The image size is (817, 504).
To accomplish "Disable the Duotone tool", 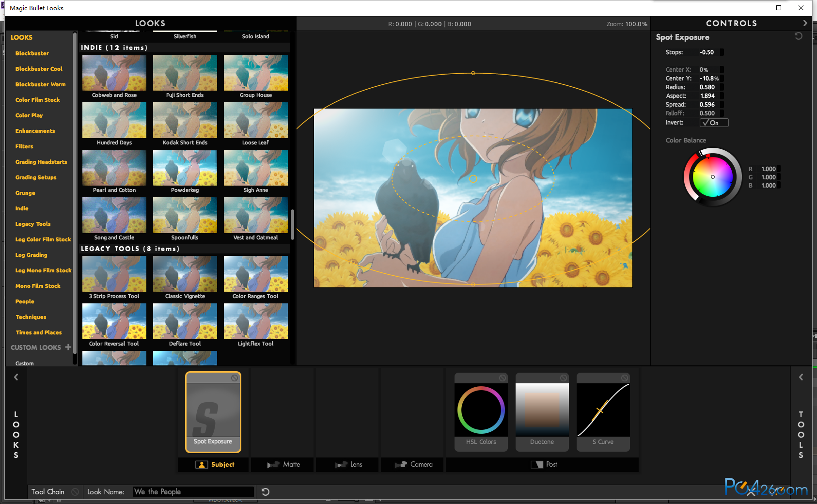I will pyautogui.click(x=564, y=378).
